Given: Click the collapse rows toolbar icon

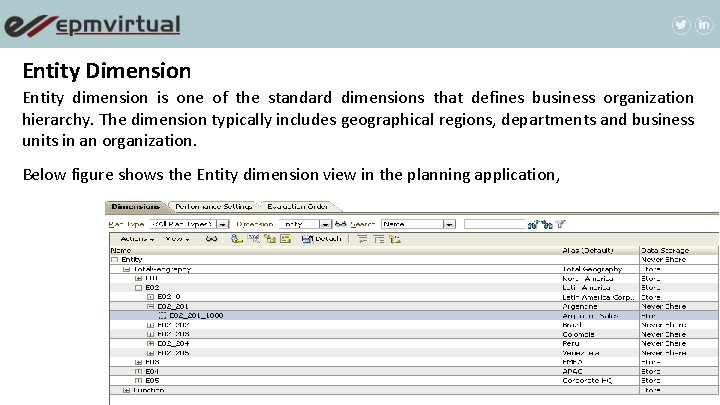Looking at the screenshot, I should pos(362,239).
